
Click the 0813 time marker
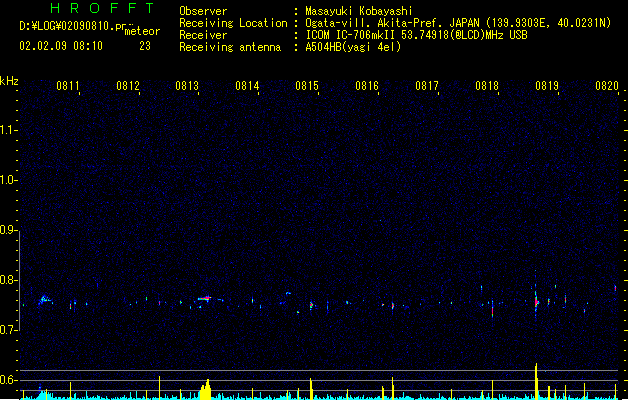pos(187,85)
